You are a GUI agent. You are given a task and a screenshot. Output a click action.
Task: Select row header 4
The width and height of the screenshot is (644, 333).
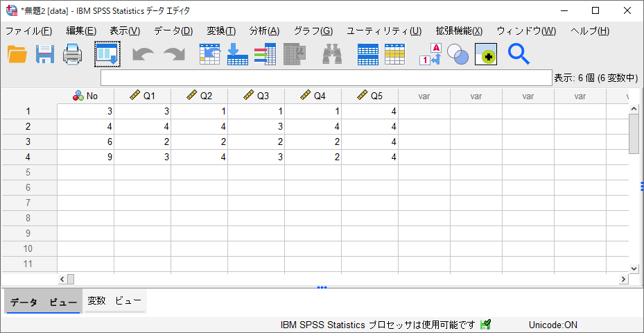(x=29, y=157)
